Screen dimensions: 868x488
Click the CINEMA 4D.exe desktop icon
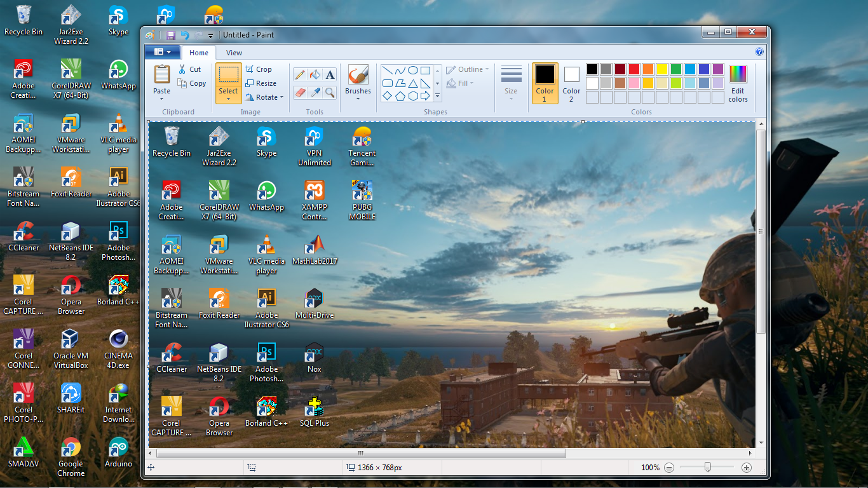coord(118,349)
